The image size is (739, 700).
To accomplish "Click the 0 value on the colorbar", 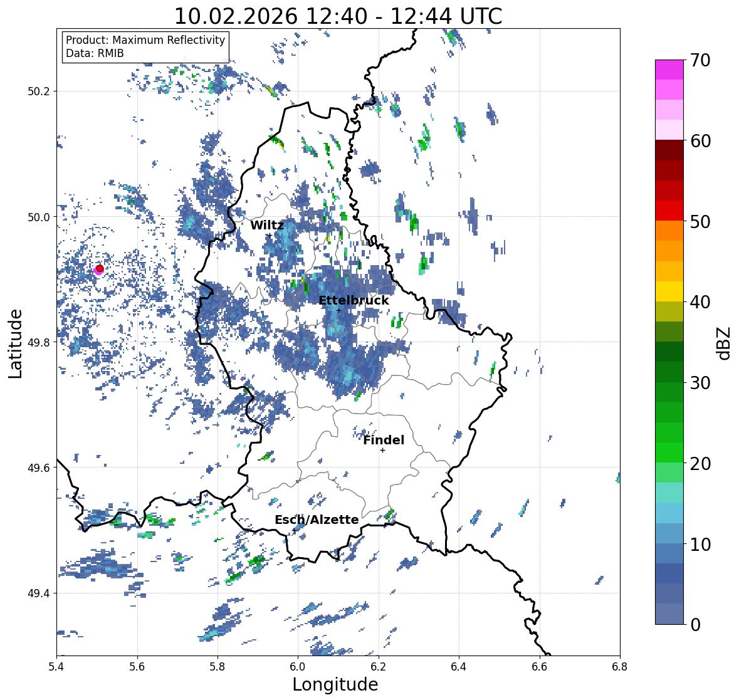I will [x=695, y=625].
